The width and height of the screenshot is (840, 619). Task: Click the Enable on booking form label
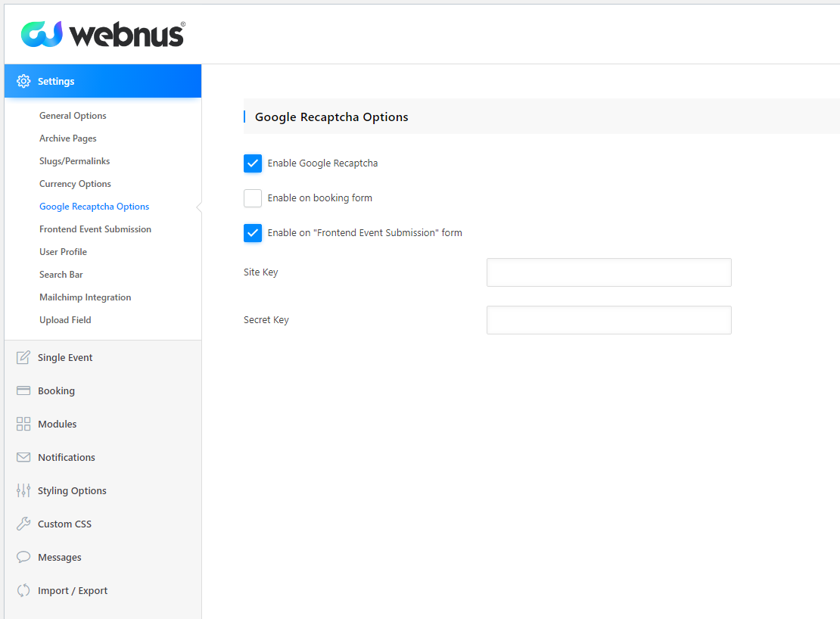[320, 198]
